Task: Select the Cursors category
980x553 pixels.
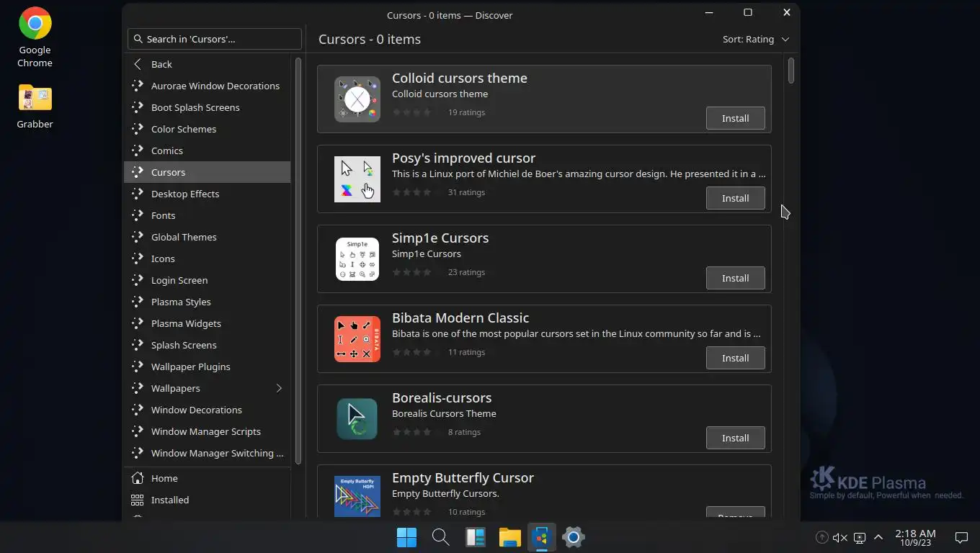Action: click(x=208, y=172)
